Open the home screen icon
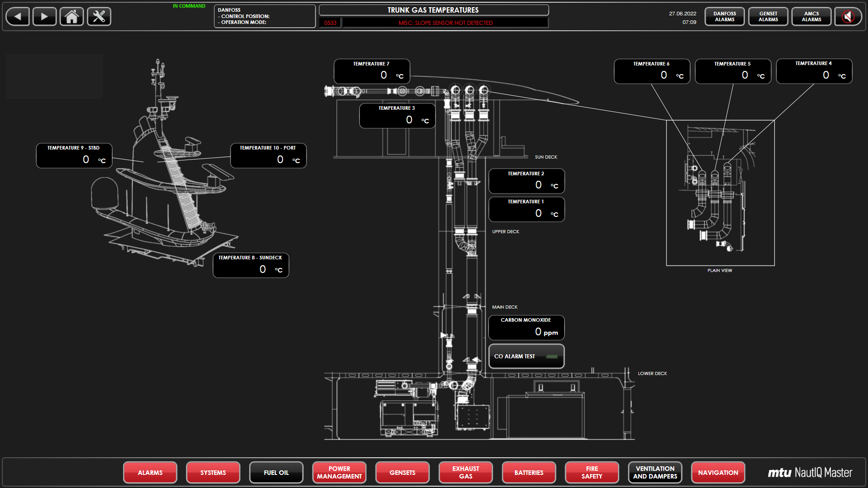Screen dimensions: 868x488 (71, 17)
